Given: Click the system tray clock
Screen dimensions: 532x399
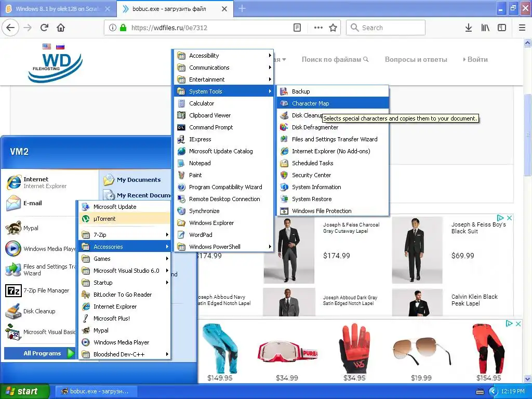Looking at the screenshot, I should tap(513, 391).
